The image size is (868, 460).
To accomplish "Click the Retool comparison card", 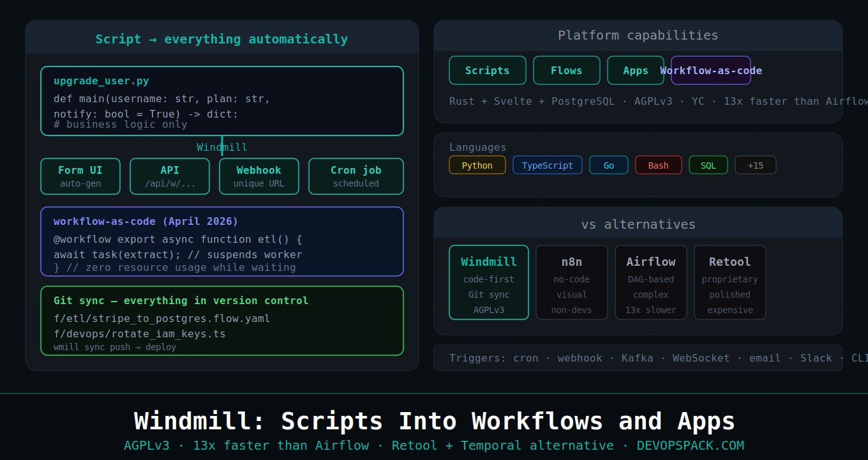I will pos(730,282).
